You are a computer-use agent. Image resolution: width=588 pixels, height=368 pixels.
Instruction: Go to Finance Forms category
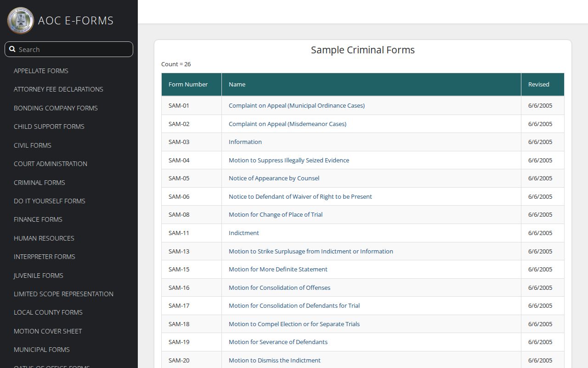click(38, 219)
